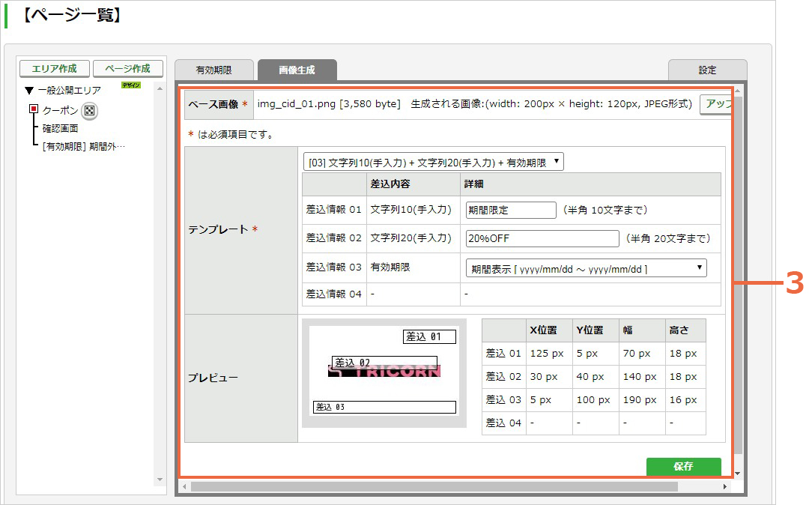Open the 設定 tab
This screenshot has width=812, height=505.
pyautogui.click(x=707, y=70)
